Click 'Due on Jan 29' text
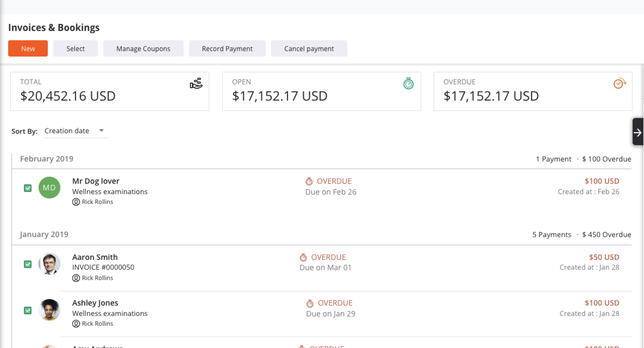The width and height of the screenshot is (644, 348). (331, 314)
